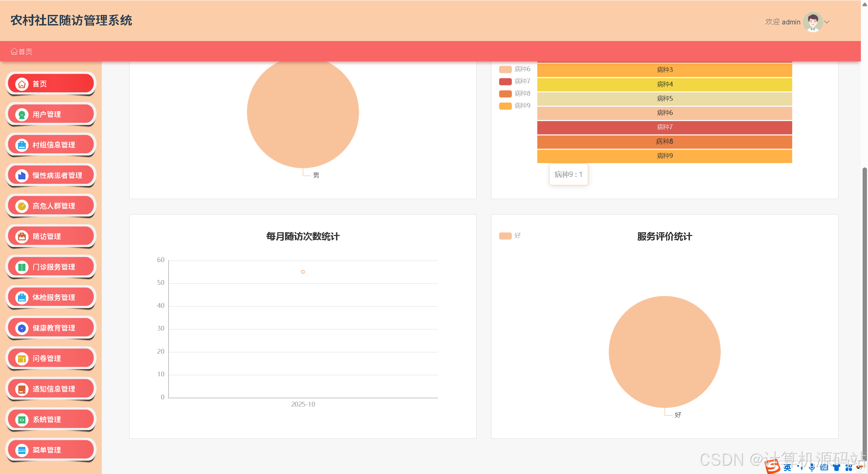Click the yellow gauge icon for 高危人群管理
Screen dimensions: 868x474
(x=22, y=206)
